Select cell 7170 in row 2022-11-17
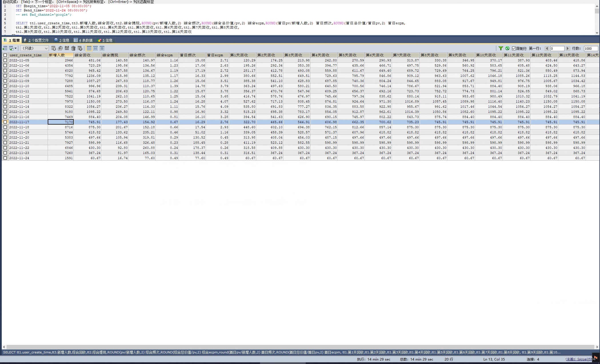Image resolution: width=600 pixels, height=364 pixels. pyautogui.click(x=61, y=122)
